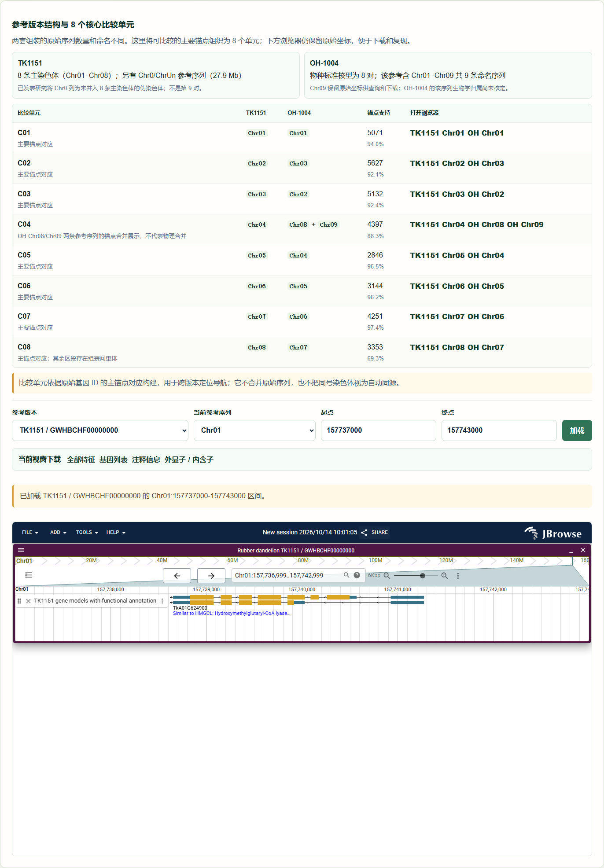Close the Rubber dandelion view panel
The image size is (604, 868).
click(x=583, y=550)
